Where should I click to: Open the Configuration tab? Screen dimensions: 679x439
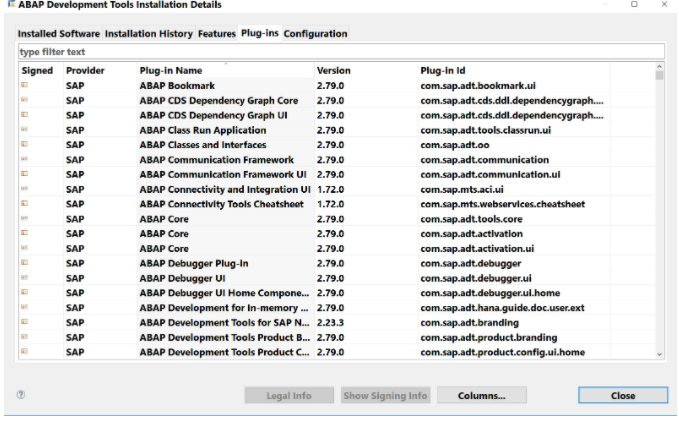pos(315,34)
